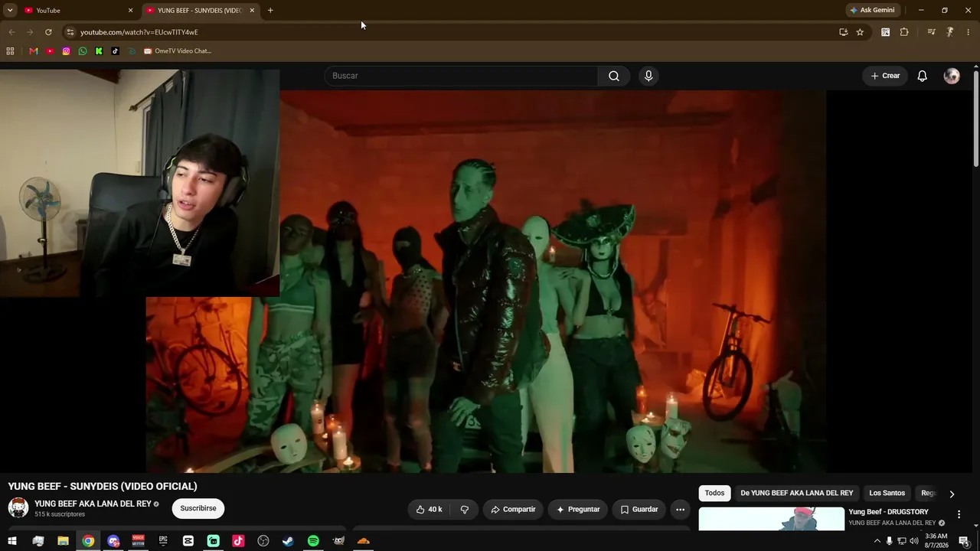Open more actions menu beside Guardar
The width and height of the screenshot is (980, 551).
[680, 510]
